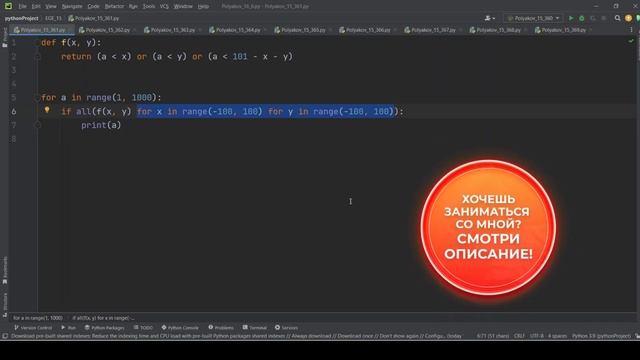
Task: Click the green inspection checkmark in editor corner
Action: click(631, 41)
